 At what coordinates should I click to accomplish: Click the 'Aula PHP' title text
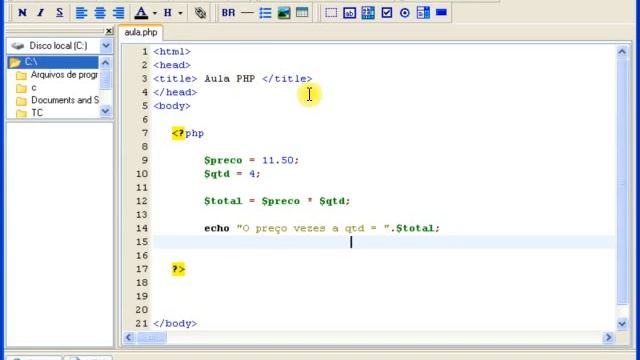click(x=230, y=79)
